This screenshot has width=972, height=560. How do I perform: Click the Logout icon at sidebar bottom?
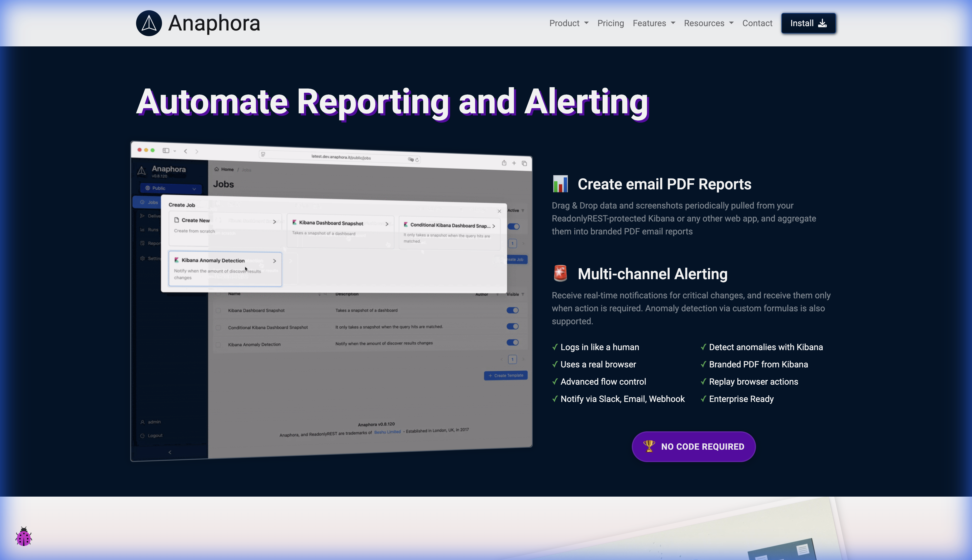[143, 435]
